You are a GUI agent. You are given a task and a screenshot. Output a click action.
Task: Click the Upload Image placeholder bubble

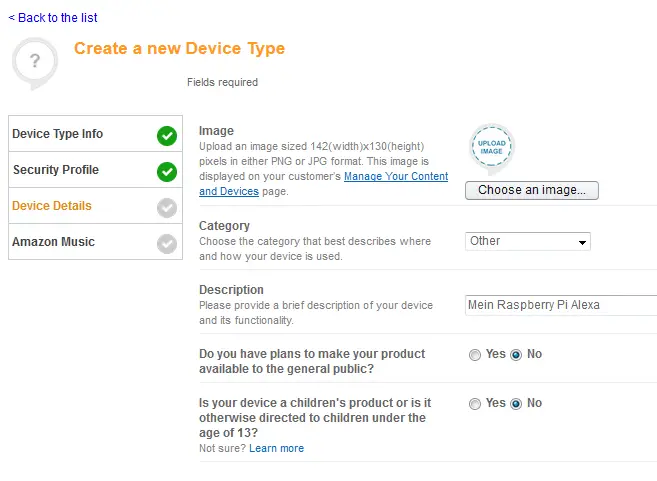point(491,149)
